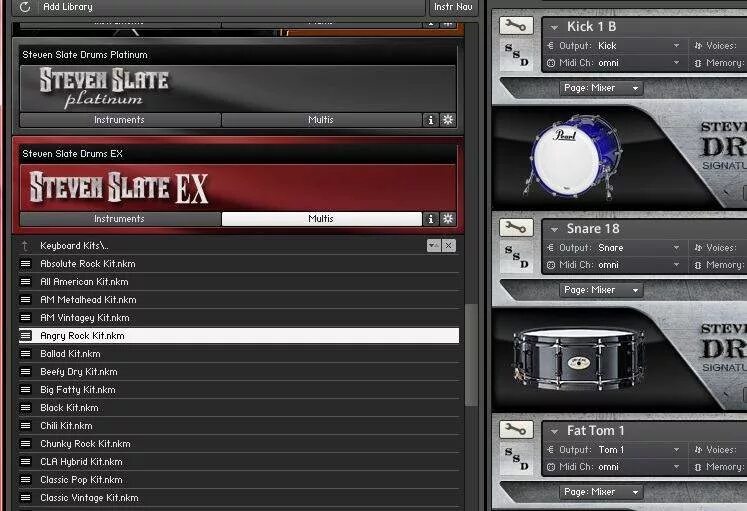Click the file list vertical scrollbar
Screen dimensions: 747x511
coord(471,355)
